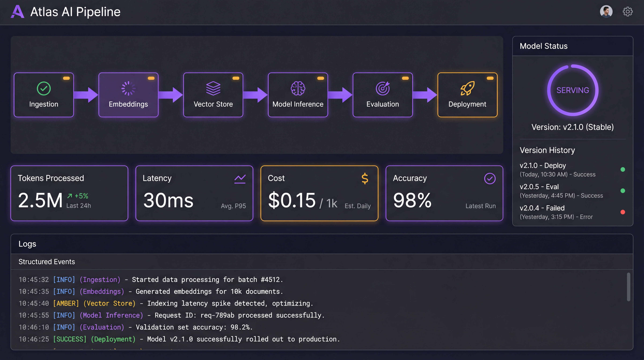
Task: Click the Cost dollar sign icon
Action: tap(365, 179)
